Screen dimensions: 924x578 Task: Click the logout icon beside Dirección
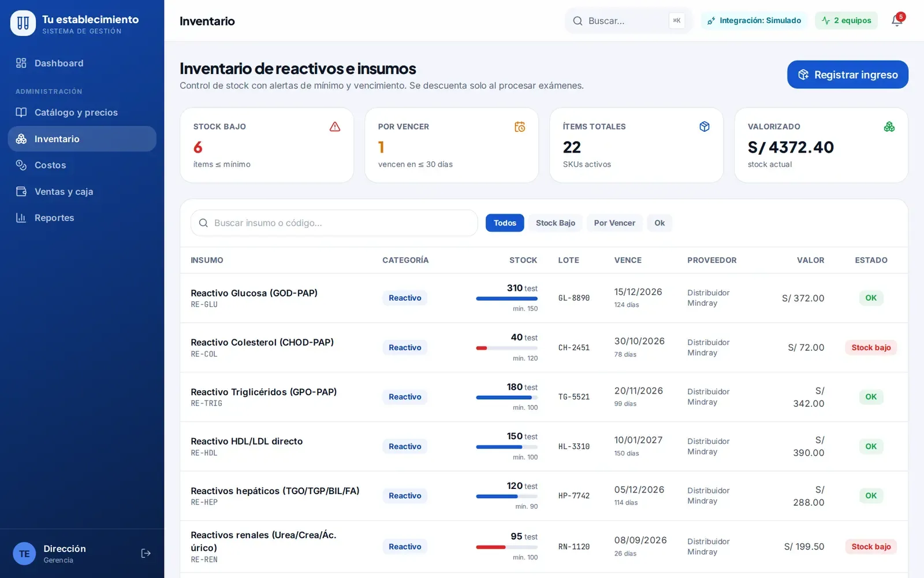pos(146,553)
